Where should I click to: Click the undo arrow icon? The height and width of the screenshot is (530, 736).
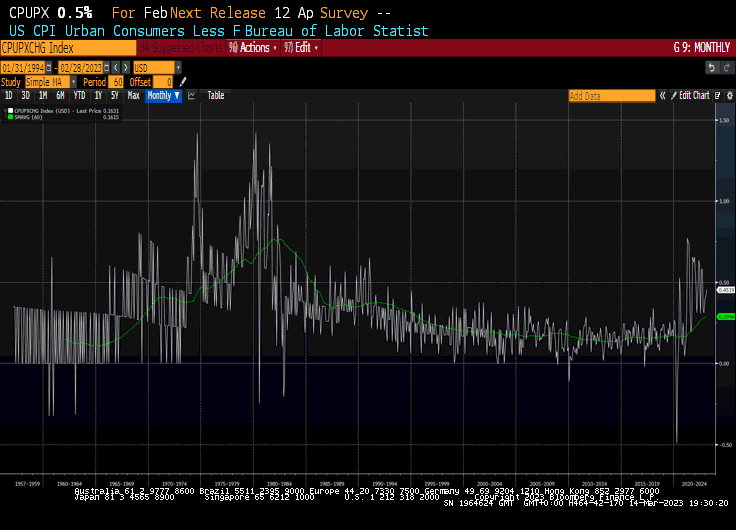click(712, 67)
